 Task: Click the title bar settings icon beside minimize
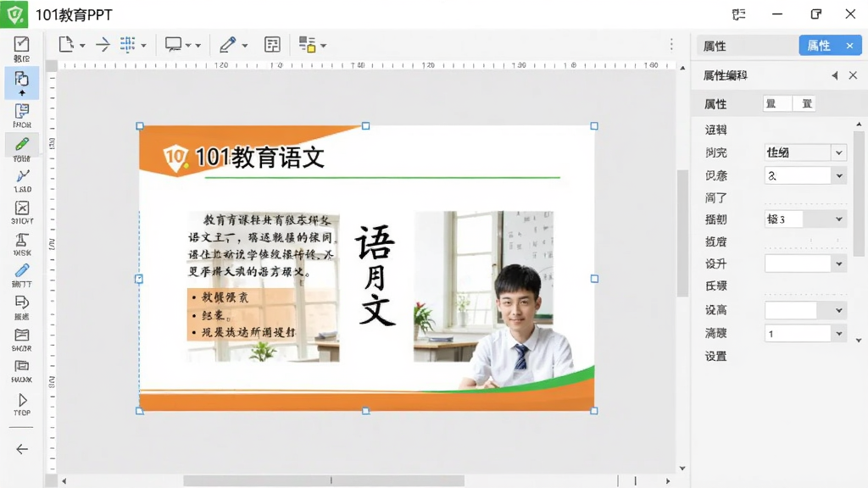click(739, 14)
